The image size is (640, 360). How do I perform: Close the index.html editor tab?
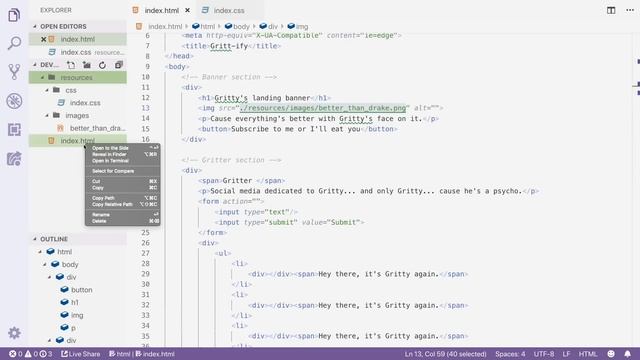187,10
